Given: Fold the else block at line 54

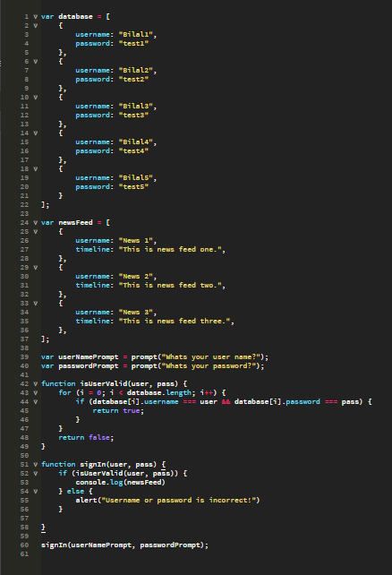Looking at the screenshot, I should pyautogui.click(x=36, y=492).
